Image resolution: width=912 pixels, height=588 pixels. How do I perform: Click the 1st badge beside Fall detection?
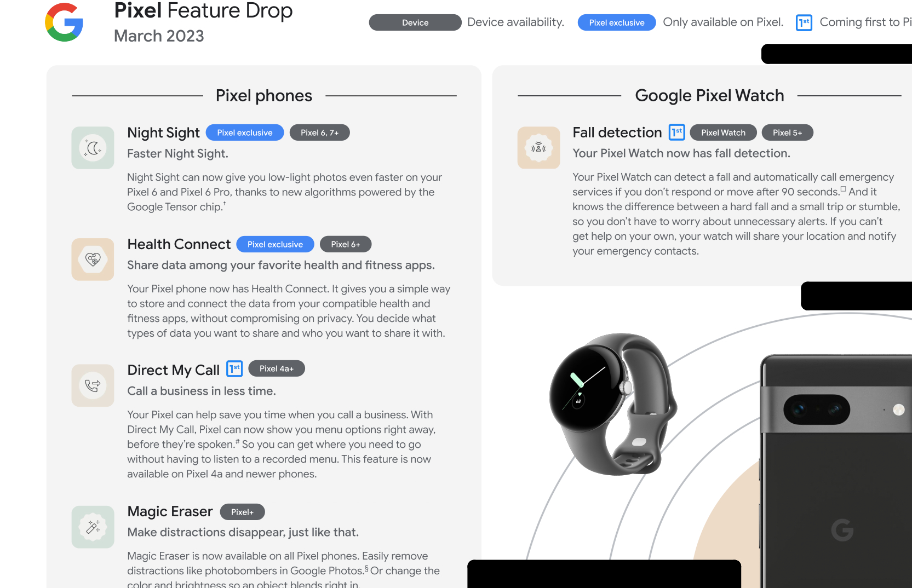point(677,132)
